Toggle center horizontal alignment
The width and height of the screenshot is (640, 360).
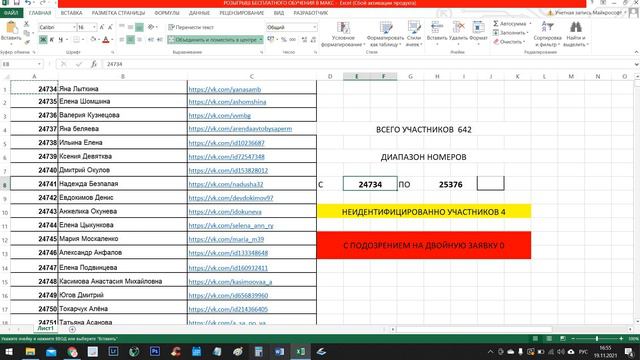(131, 40)
